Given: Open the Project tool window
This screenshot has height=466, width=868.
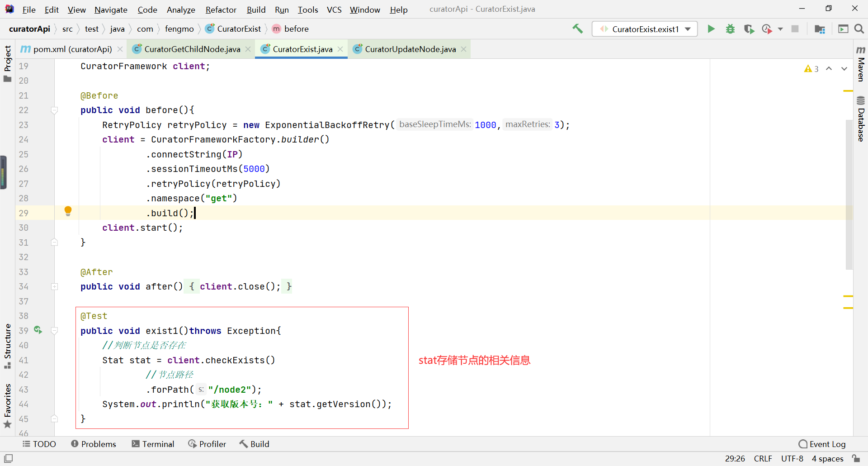Looking at the screenshot, I should (x=7, y=63).
